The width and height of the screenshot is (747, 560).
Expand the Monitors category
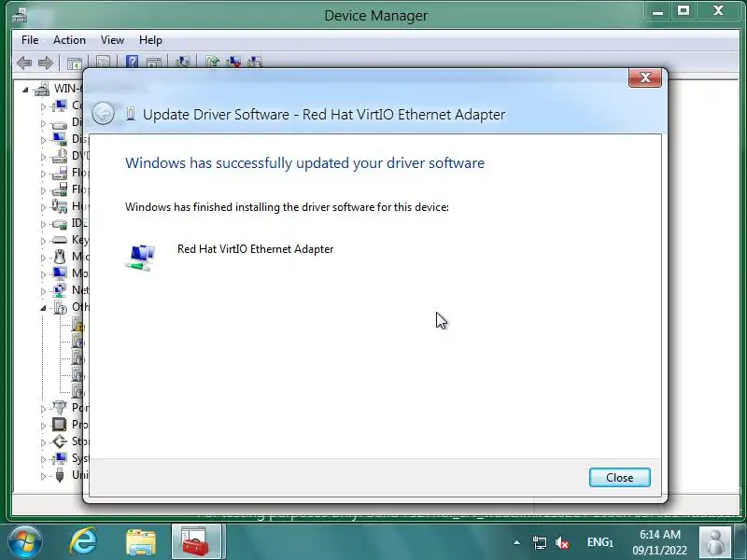(43, 274)
